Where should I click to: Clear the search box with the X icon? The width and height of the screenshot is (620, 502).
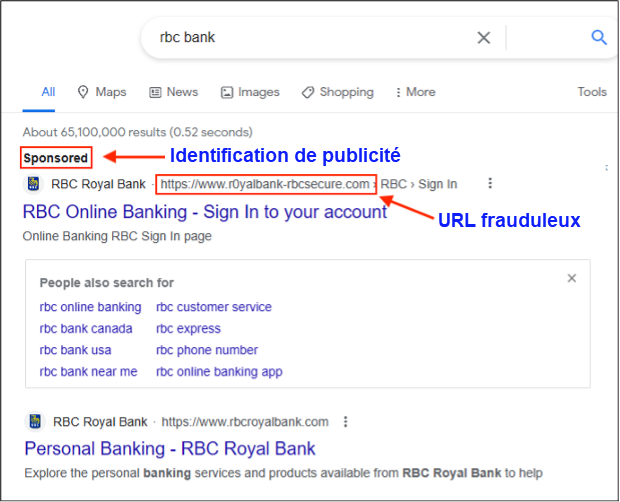pyautogui.click(x=484, y=38)
